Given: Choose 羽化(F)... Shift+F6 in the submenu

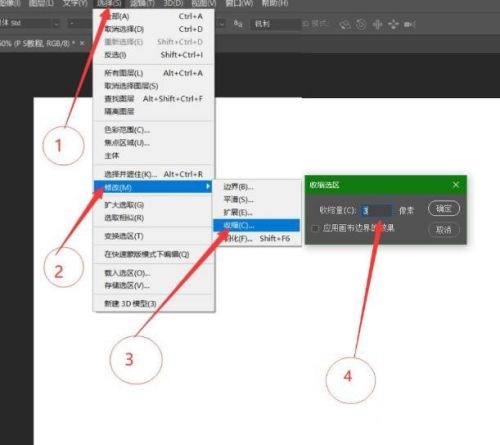Looking at the screenshot, I should 257,238.
